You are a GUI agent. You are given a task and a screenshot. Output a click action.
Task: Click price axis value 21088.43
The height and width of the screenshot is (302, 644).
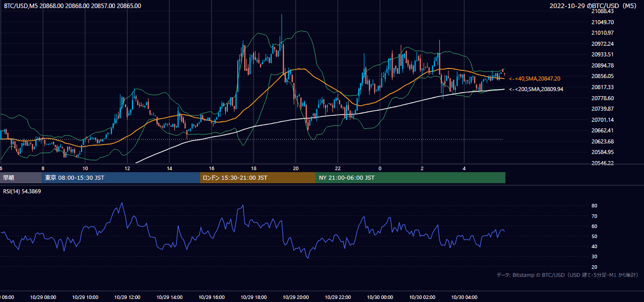pyautogui.click(x=603, y=11)
